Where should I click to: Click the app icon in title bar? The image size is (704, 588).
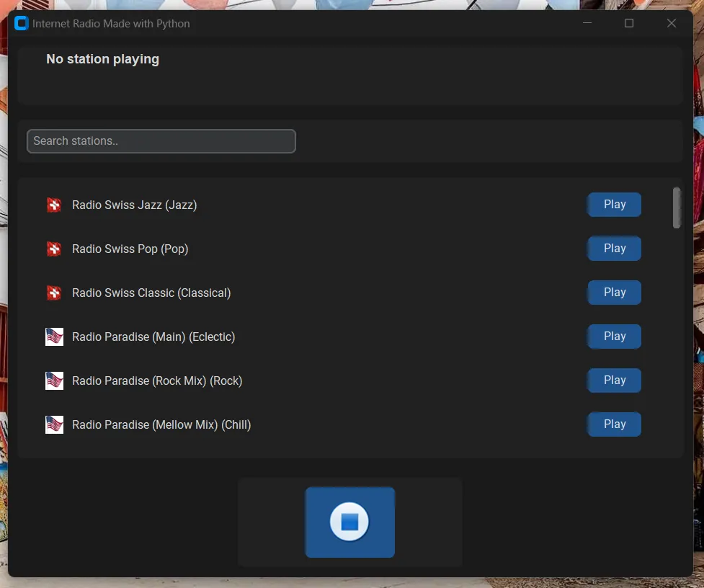pos(21,23)
